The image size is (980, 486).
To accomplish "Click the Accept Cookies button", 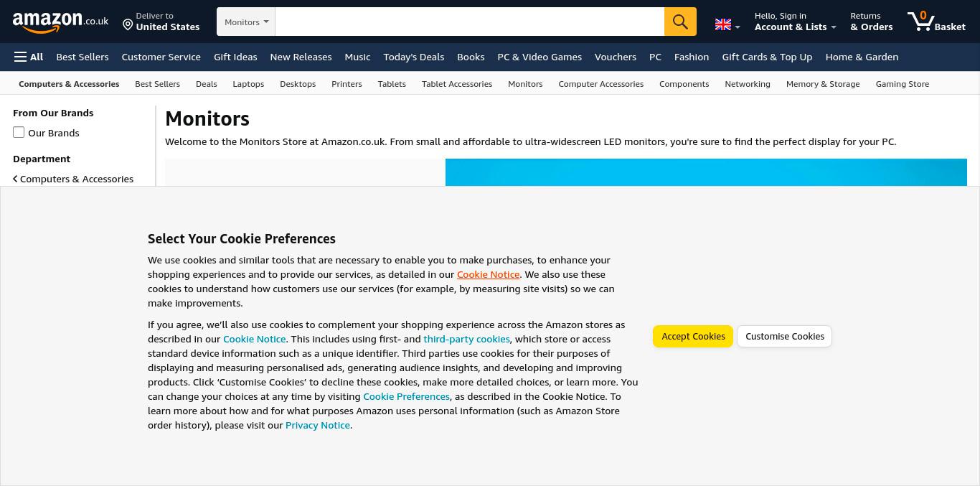I will pos(693,336).
